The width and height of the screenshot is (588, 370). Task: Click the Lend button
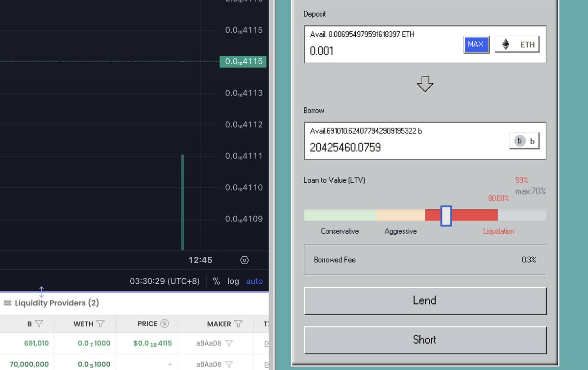click(x=425, y=300)
